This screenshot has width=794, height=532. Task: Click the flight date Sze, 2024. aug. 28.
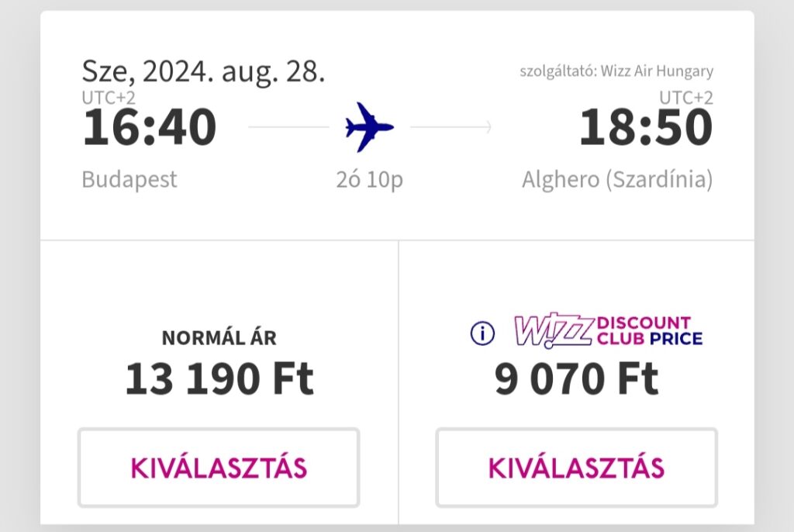pos(203,71)
